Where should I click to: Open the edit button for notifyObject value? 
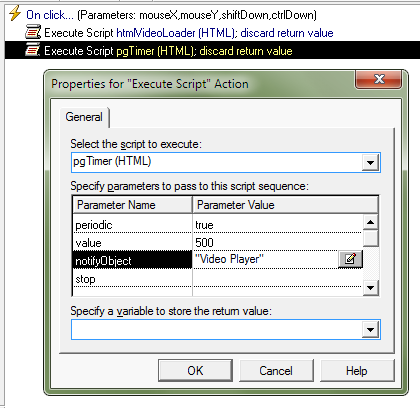coord(350,259)
